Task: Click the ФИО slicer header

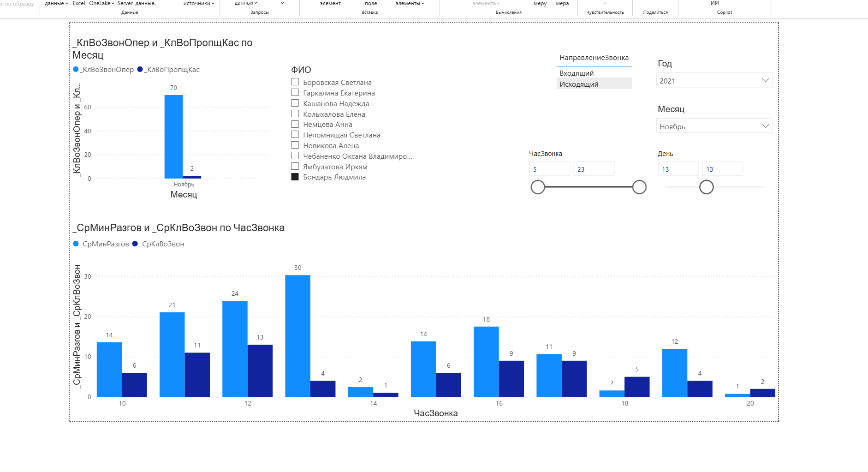Action: (x=301, y=70)
